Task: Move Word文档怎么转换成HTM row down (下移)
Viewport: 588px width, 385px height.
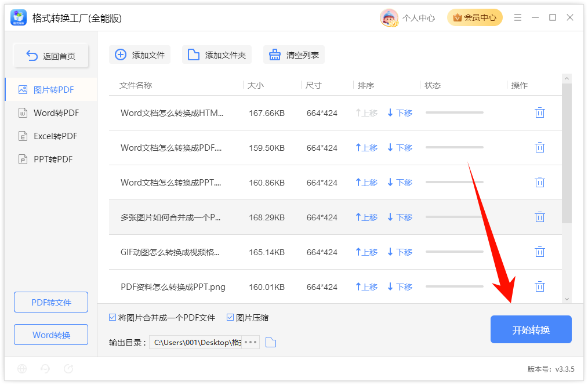Action: coord(400,113)
